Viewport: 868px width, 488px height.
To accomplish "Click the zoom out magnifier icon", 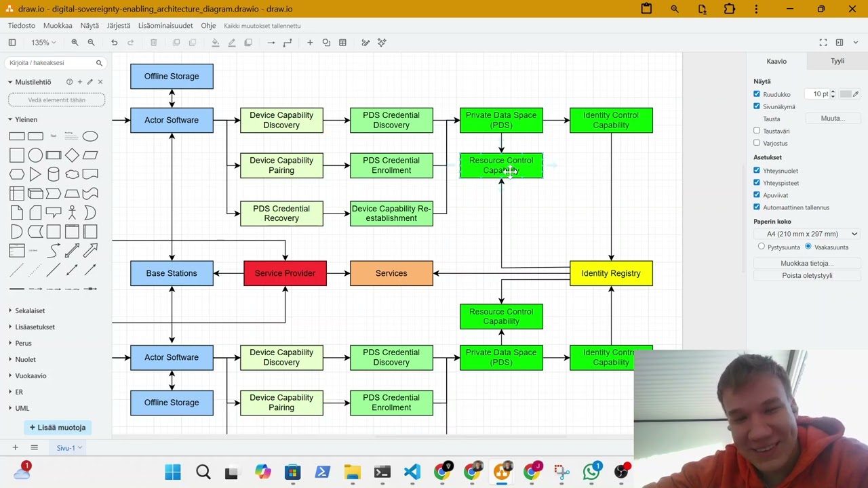I will pyautogui.click(x=91, y=43).
